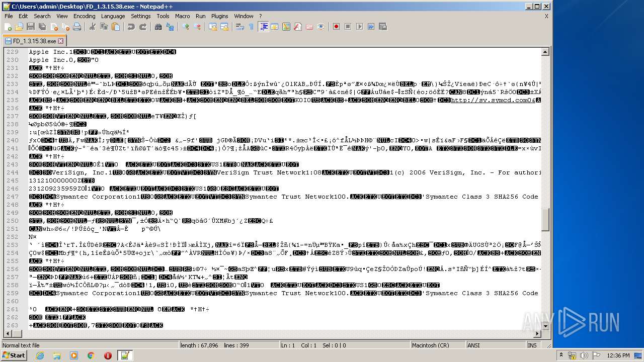Viewport: 644px width, 362px height.
Task: Close the FD_1.3.15.38.exe tab with its red X
Action: pyautogui.click(x=61, y=41)
